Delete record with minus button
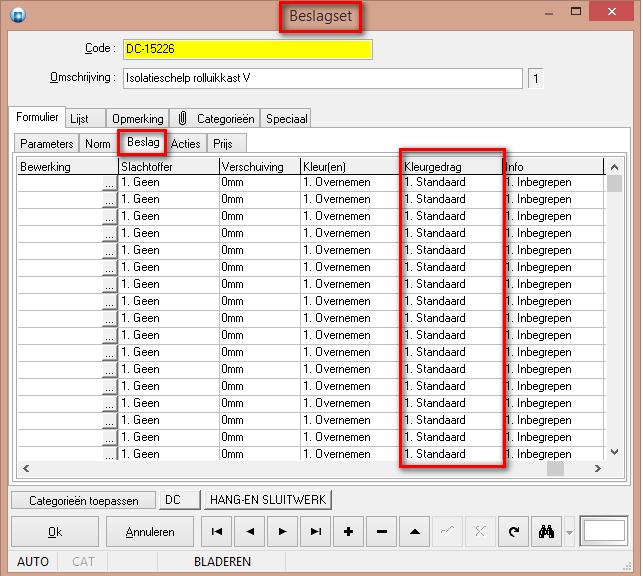The image size is (643, 576). click(x=381, y=532)
